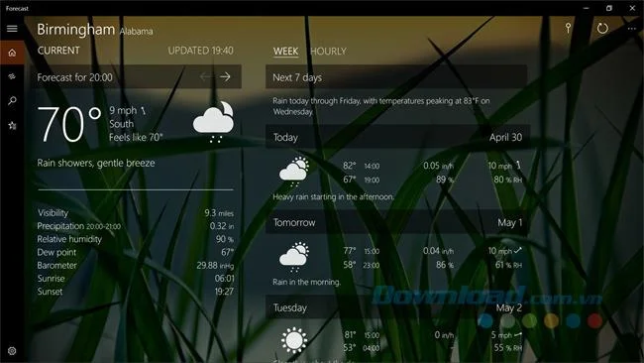Image resolution: width=644 pixels, height=363 pixels.
Task: Select the Next 7 days header
Action: [x=396, y=77]
